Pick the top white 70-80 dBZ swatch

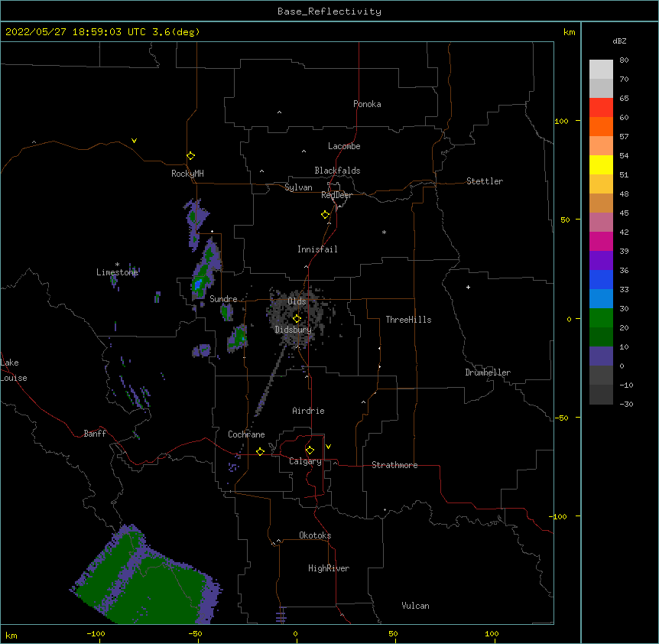point(601,70)
